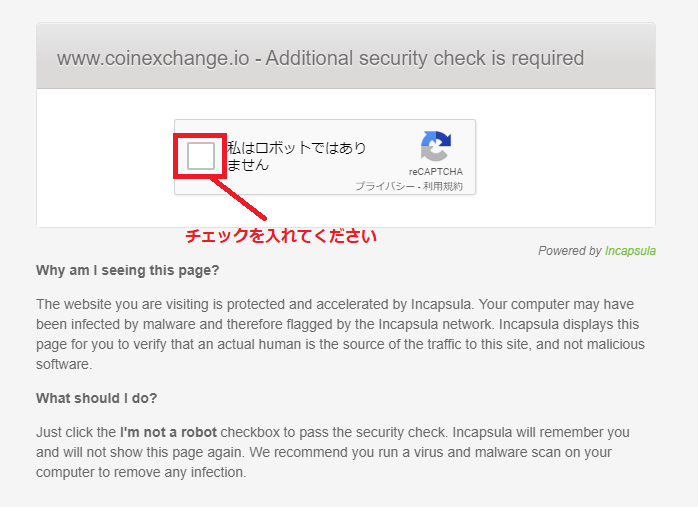Click the gray header bar right of title
The width and height of the screenshot is (698, 507).
tap(619, 58)
